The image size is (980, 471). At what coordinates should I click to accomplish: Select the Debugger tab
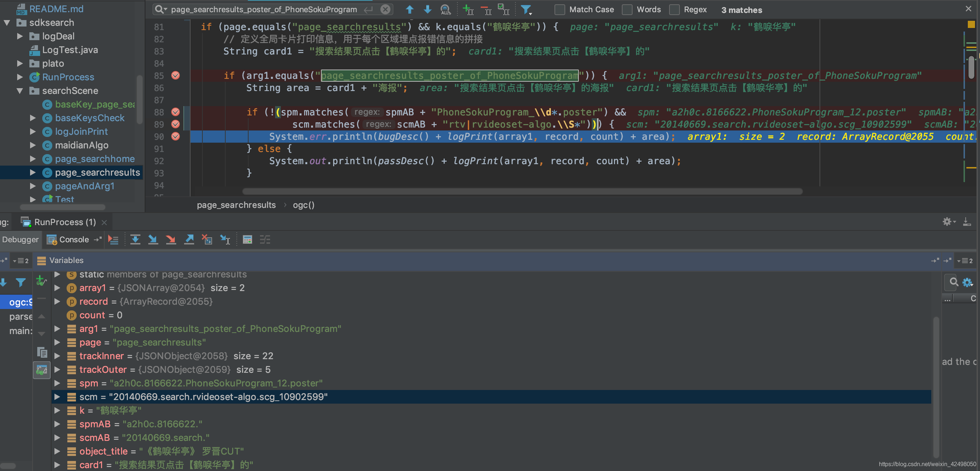pyautogui.click(x=20, y=239)
